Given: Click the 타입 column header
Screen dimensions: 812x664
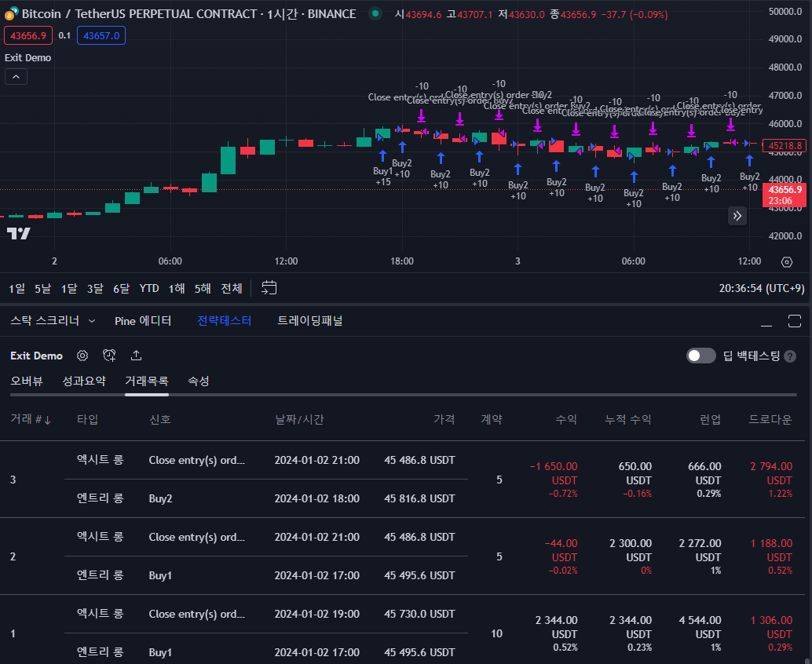Looking at the screenshot, I should [87, 419].
